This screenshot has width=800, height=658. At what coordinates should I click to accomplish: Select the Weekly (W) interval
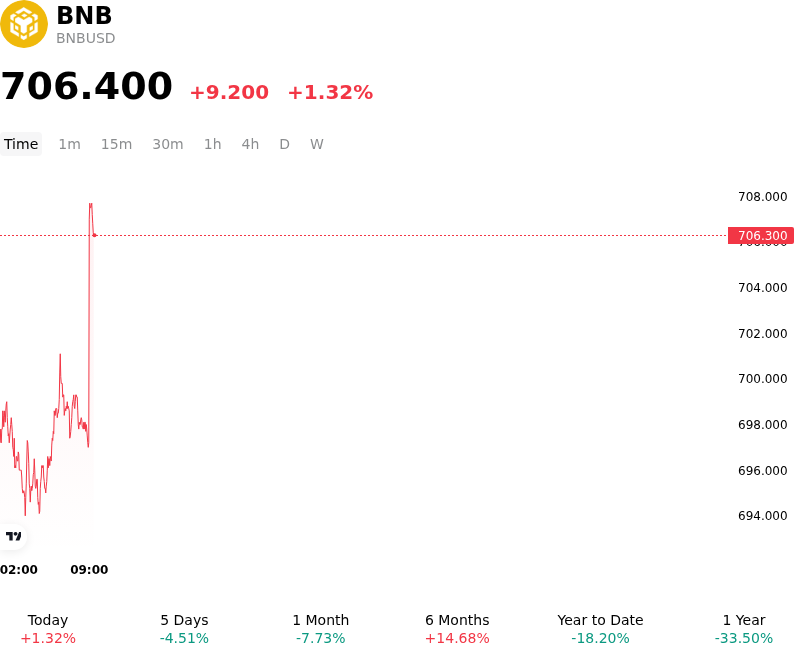(x=316, y=144)
